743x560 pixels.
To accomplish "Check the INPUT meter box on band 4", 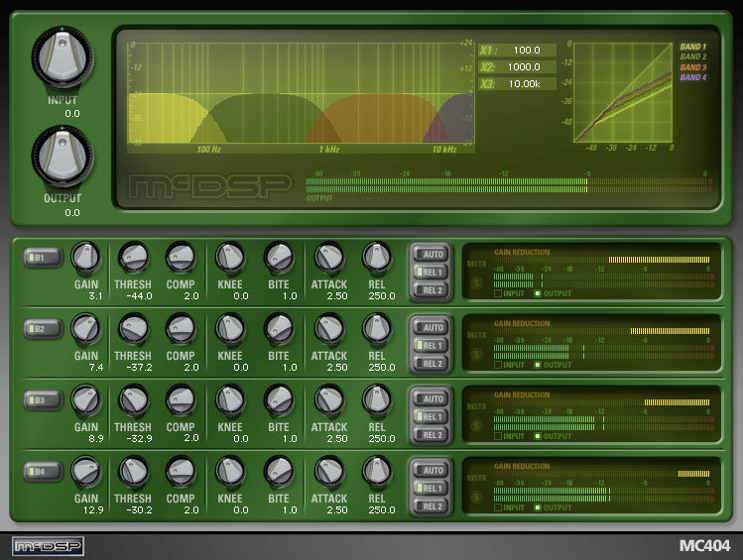I will tap(498, 507).
